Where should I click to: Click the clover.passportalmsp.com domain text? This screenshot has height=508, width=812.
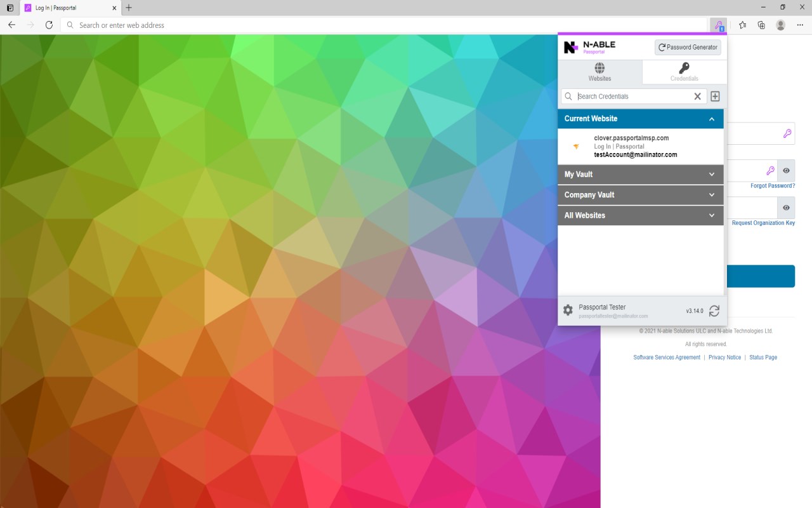pyautogui.click(x=631, y=138)
